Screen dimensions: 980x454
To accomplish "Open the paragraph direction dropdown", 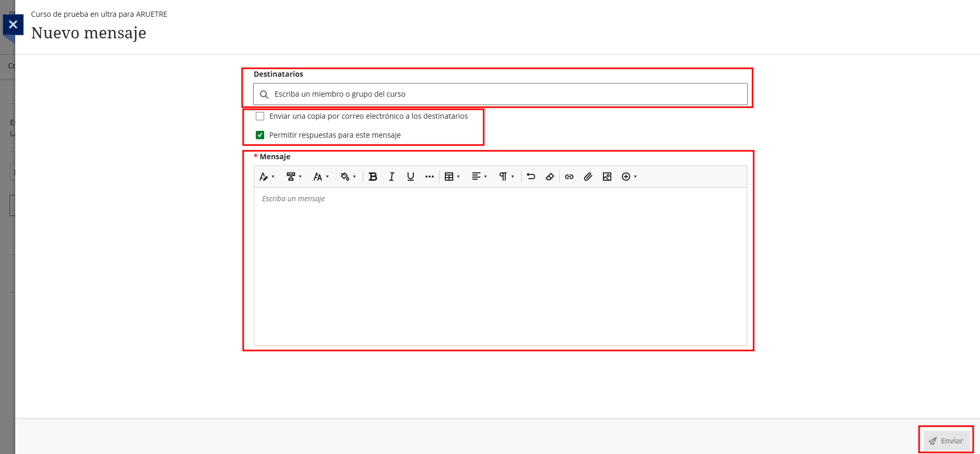I will click(x=506, y=177).
